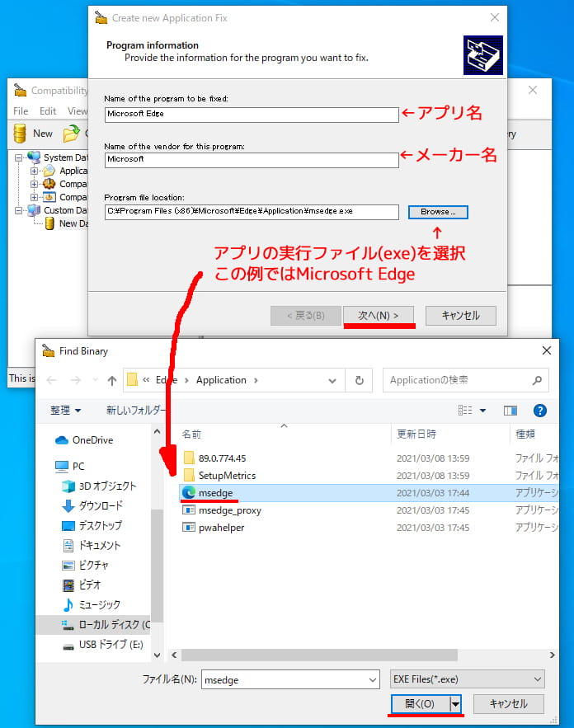Close the Find Binary dialog
The height and width of the screenshot is (728, 574).
(x=547, y=351)
